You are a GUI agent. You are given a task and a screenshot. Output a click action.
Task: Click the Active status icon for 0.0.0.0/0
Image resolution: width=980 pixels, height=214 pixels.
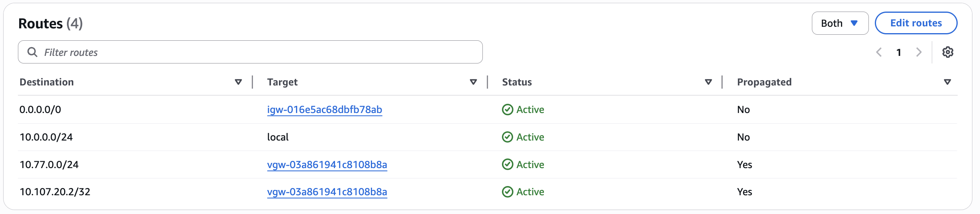[508, 110]
